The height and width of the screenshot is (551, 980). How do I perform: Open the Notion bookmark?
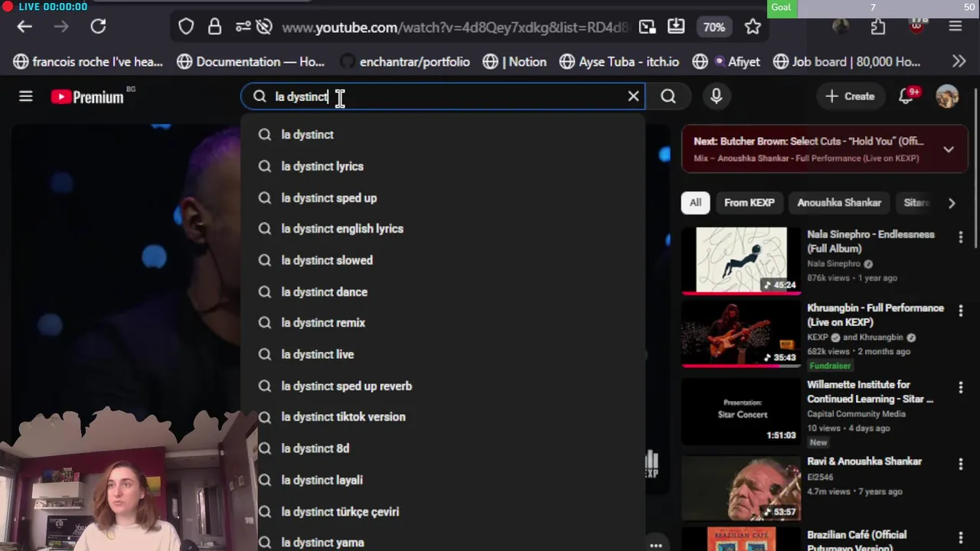pos(514,62)
